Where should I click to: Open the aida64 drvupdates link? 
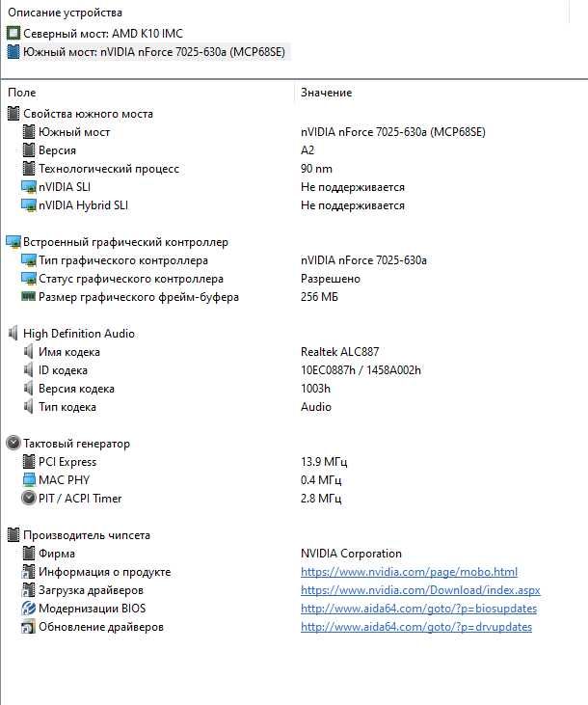click(x=416, y=627)
